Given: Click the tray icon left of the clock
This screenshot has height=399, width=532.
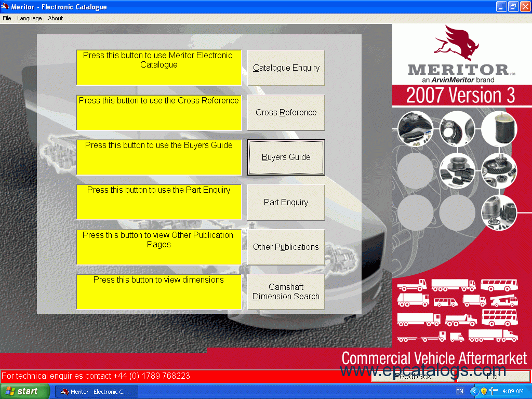Looking at the screenshot, I should tap(494, 392).
